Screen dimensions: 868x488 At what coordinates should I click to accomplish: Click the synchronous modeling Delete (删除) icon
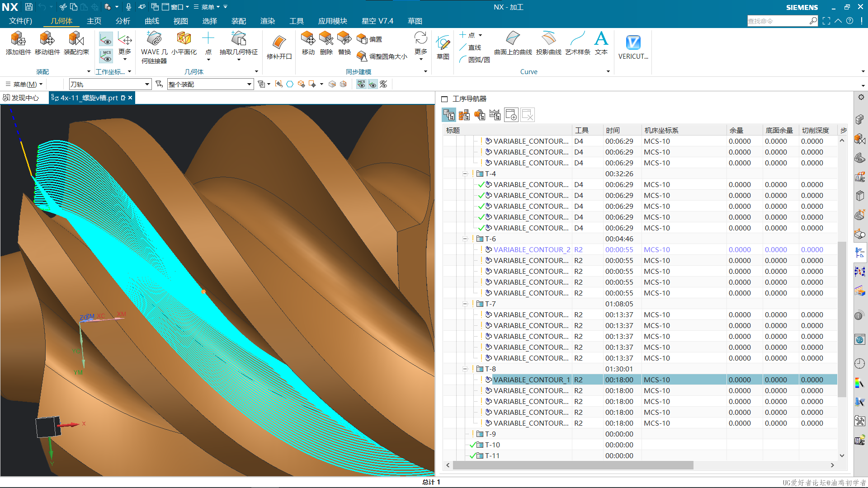click(326, 38)
